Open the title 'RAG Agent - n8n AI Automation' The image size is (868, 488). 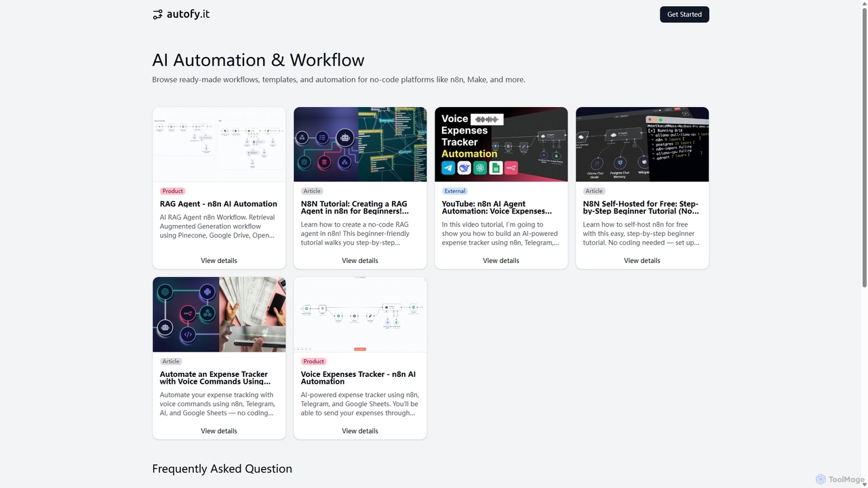tap(218, 204)
